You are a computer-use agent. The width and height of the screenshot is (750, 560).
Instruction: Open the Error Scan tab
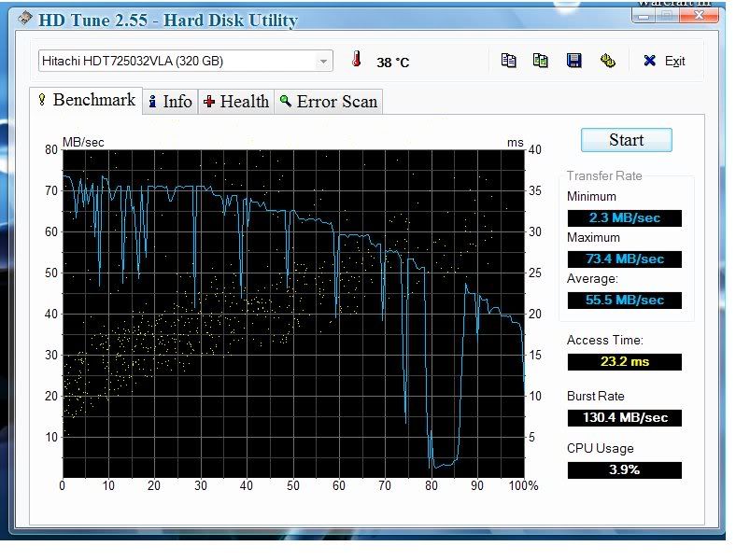coord(329,102)
